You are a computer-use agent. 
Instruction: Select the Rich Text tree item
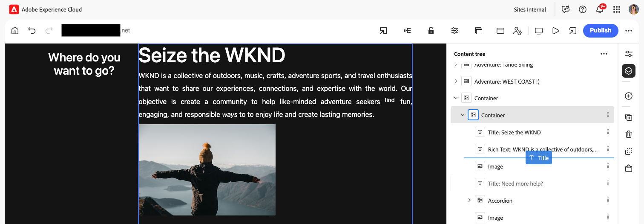[532, 149]
